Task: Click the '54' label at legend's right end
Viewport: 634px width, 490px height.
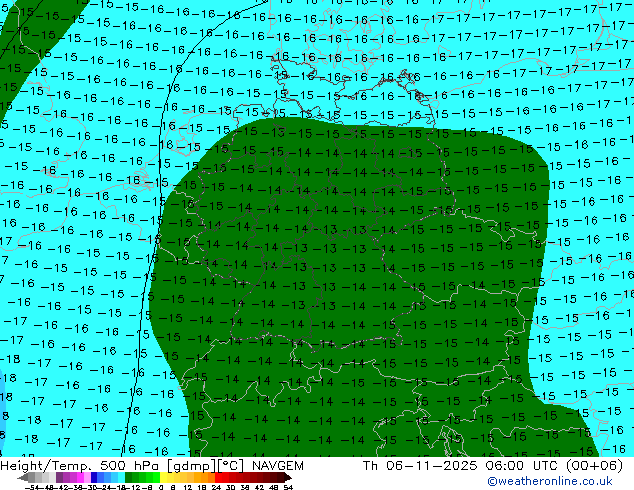Action: (288, 488)
